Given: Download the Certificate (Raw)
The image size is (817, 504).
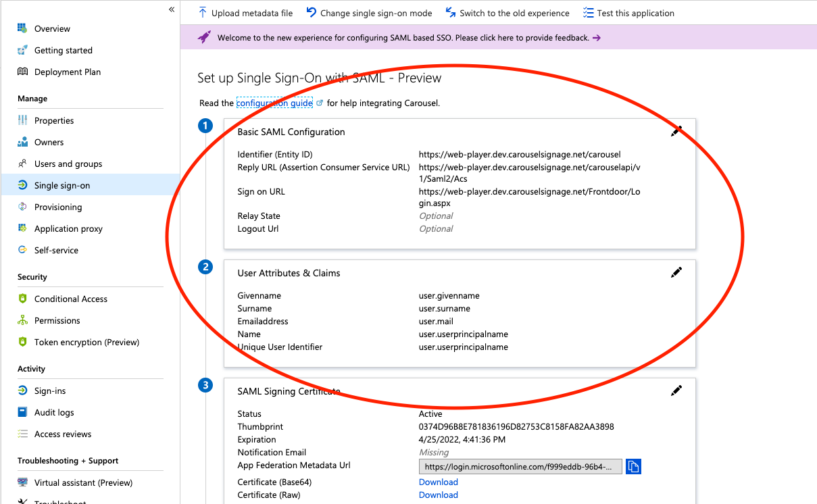Looking at the screenshot, I should (439, 495).
